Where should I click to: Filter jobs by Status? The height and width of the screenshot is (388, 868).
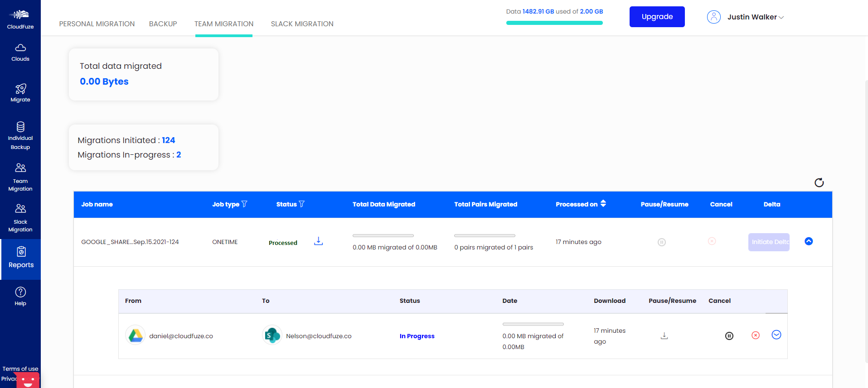coord(302,204)
